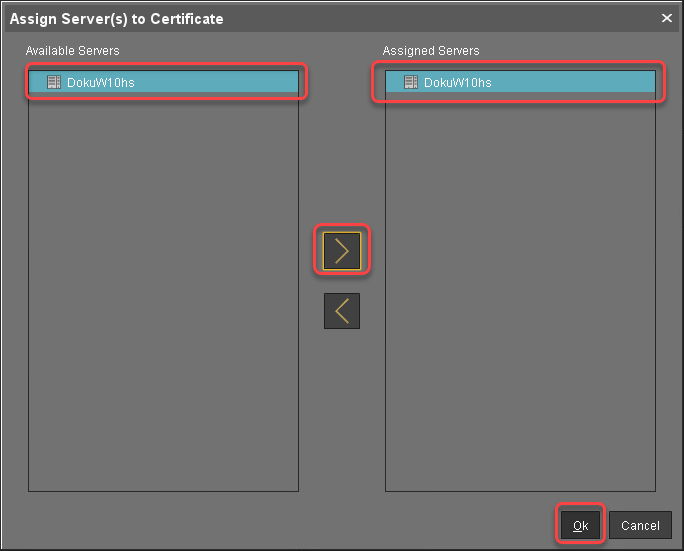The image size is (684, 551).
Task: Select DokuW10hs name in Assigned Servers
Action: [457, 83]
